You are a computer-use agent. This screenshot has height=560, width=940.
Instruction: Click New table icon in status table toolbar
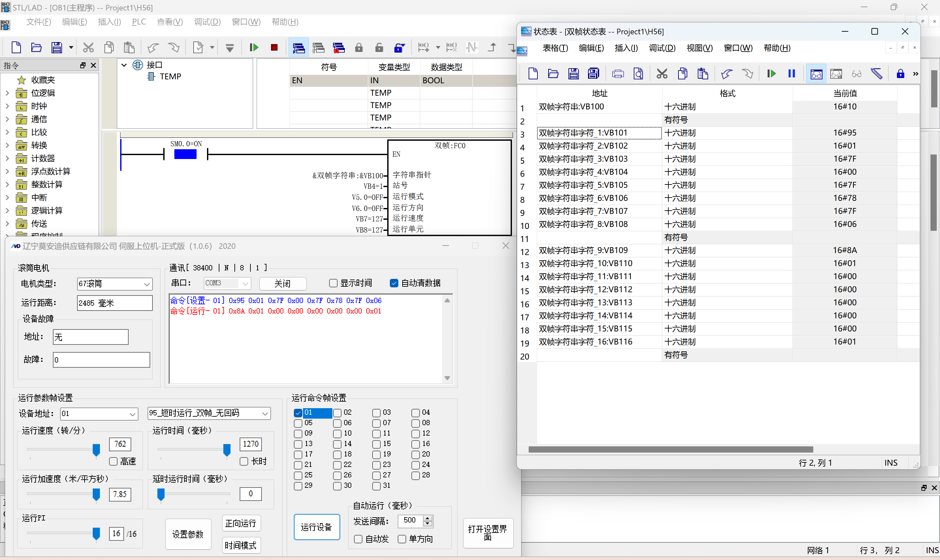point(533,73)
